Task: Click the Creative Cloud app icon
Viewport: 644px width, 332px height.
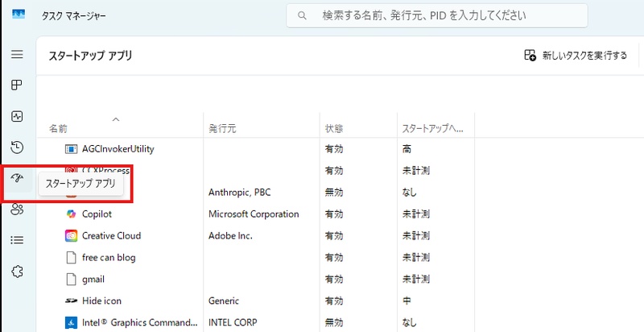Action: tap(72, 236)
